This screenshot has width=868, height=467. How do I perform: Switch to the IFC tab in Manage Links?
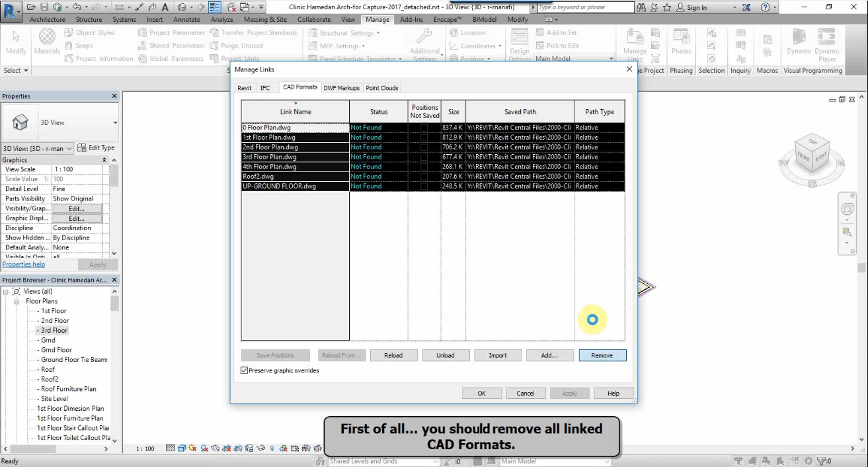coord(265,88)
